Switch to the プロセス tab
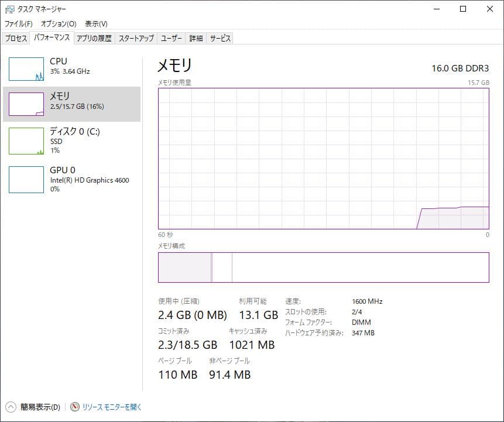 pos(16,37)
